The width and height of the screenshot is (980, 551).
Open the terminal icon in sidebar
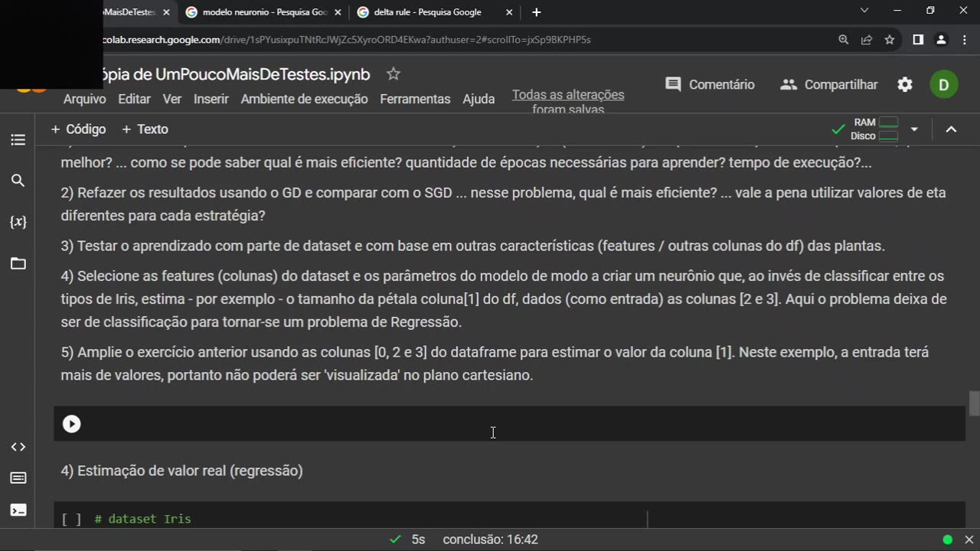tap(18, 510)
